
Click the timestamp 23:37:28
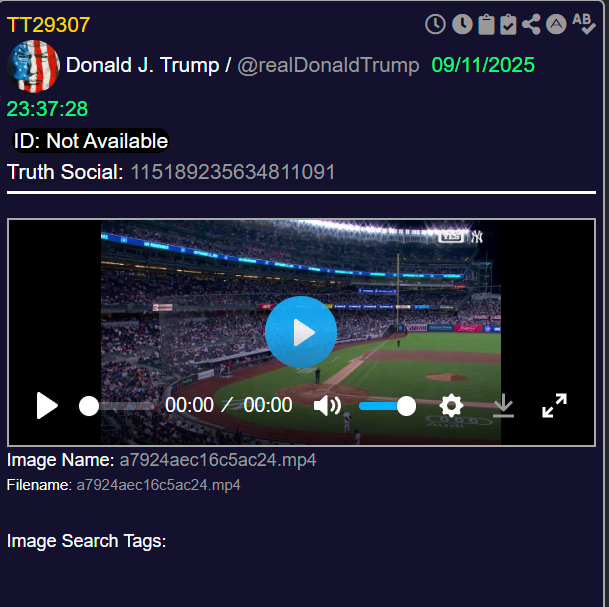pyautogui.click(x=47, y=109)
